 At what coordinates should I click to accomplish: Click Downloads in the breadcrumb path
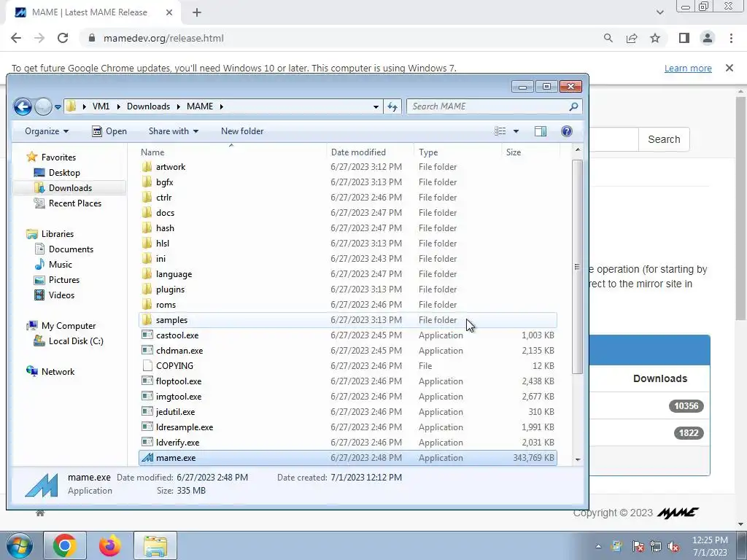pyautogui.click(x=148, y=106)
